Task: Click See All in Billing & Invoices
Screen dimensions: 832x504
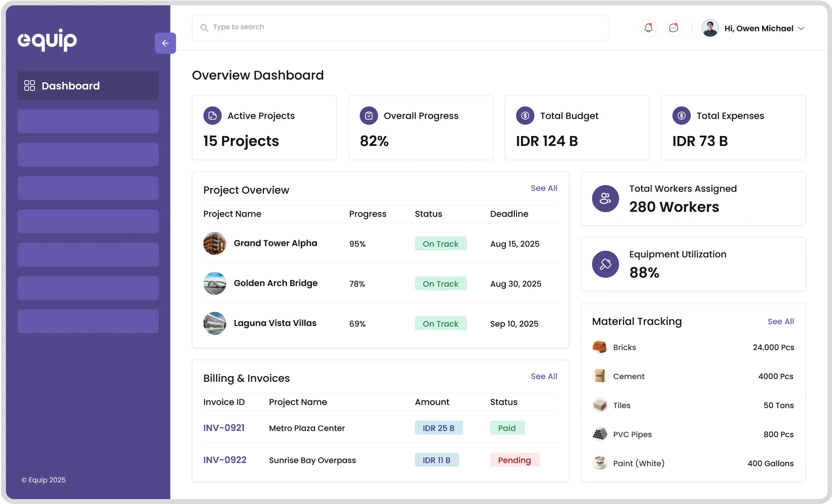Action: (x=544, y=376)
